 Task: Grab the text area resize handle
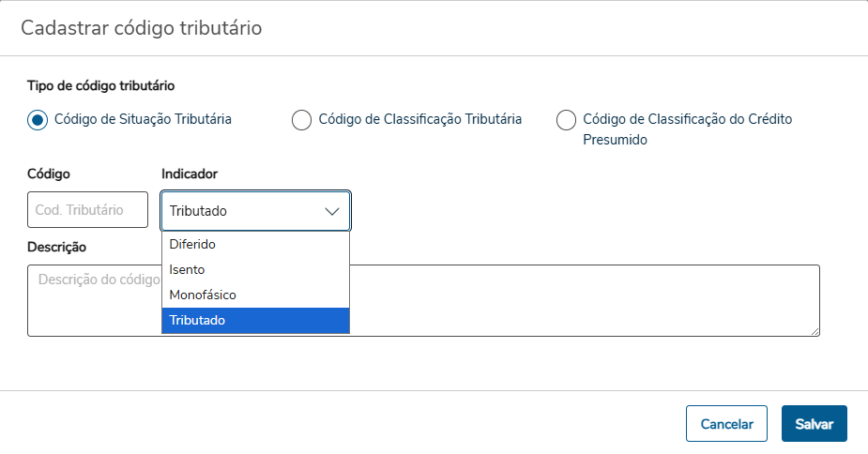(x=815, y=330)
